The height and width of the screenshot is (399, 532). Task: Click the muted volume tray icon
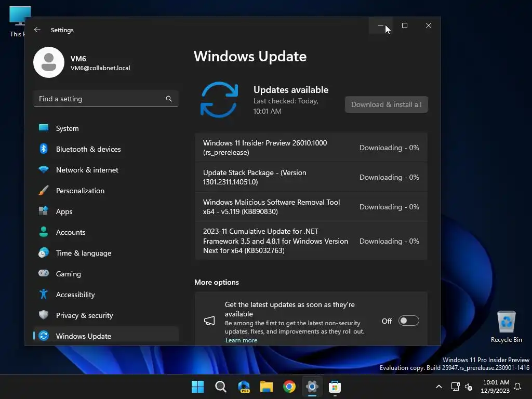469,387
